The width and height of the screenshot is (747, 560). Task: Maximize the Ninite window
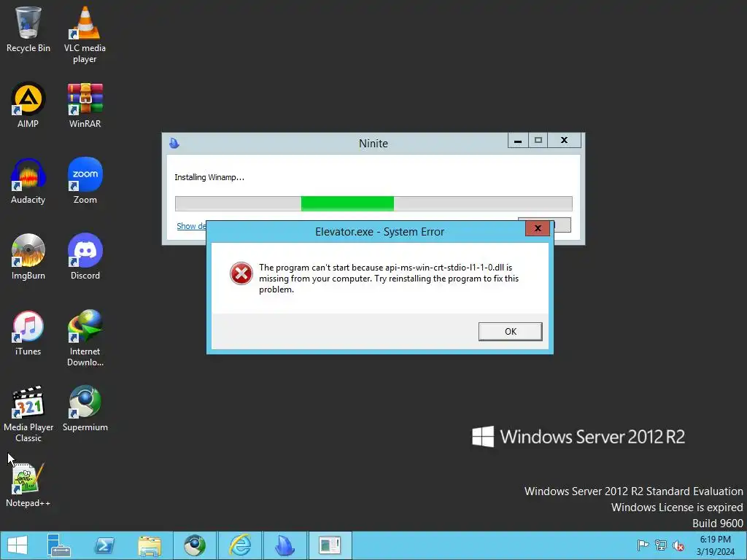[538, 141]
